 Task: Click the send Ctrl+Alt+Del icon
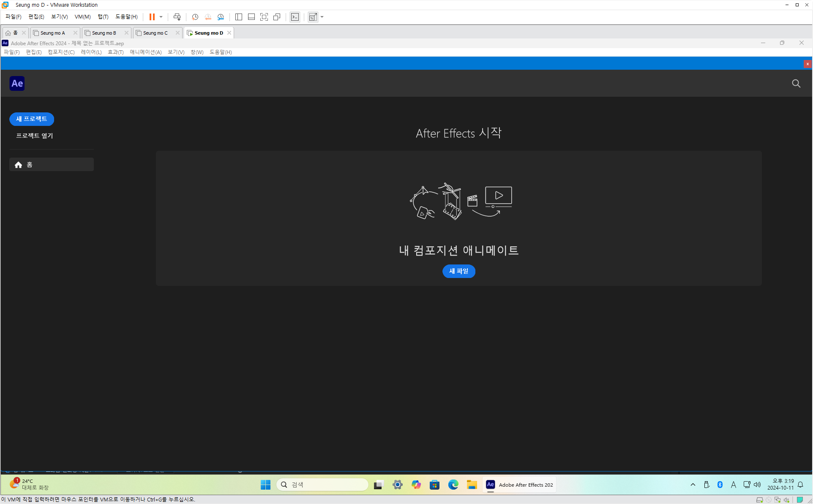pyautogui.click(x=177, y=17)
